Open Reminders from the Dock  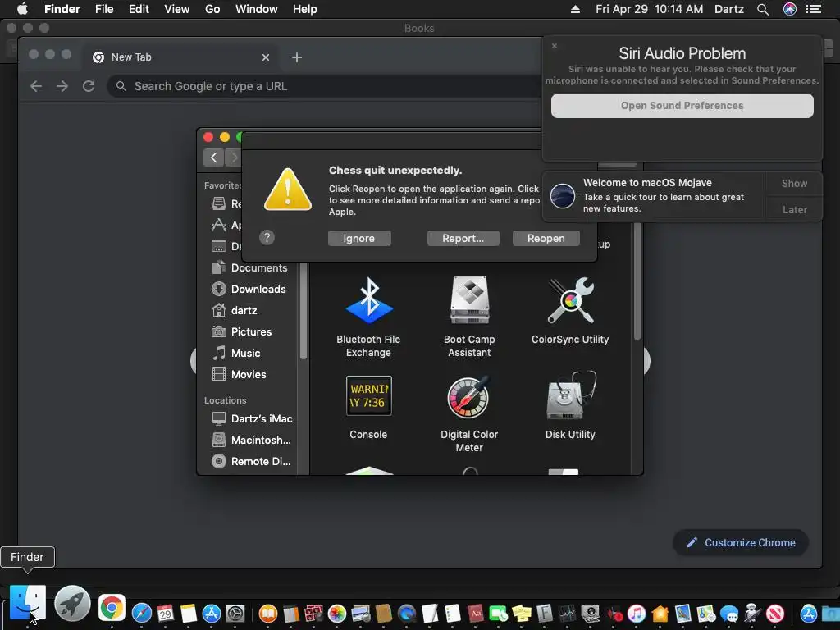(453, 614)
